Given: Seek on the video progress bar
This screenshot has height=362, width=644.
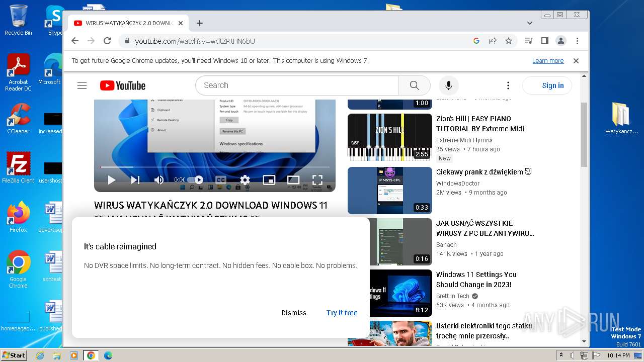Looking at the screenshot, I should (215, 167).
